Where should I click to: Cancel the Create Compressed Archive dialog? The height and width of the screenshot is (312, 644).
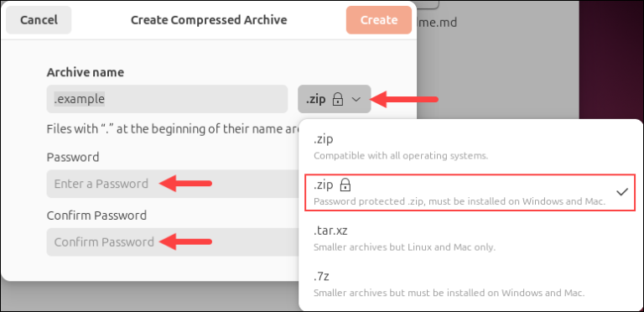tap(39, 19)
